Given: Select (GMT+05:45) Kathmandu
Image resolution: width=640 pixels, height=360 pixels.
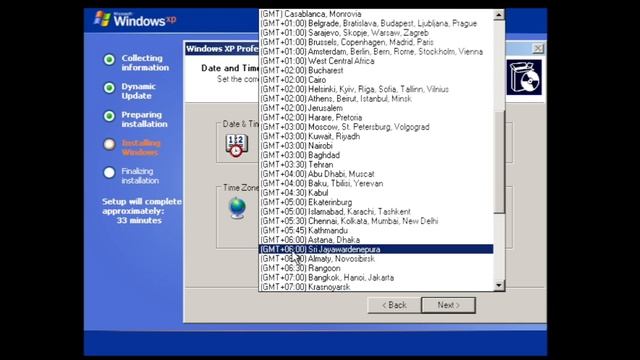Looking at the screenshot, I should tap(376, 230).
